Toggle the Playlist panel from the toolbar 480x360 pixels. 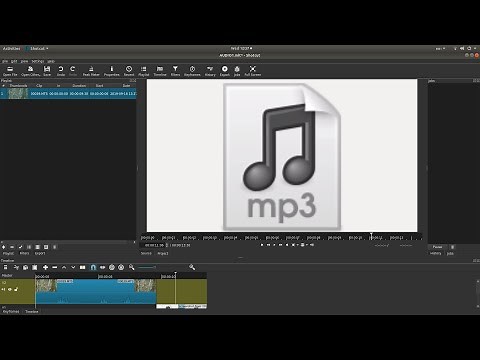(144, 71)
